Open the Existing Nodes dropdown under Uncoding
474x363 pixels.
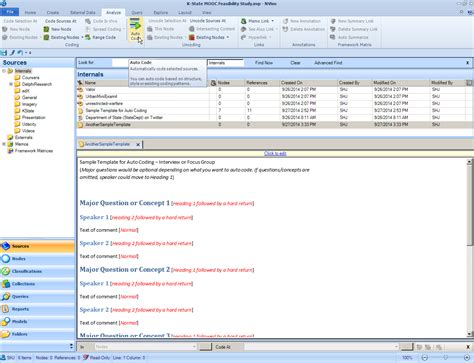click(x=228, y=37)
